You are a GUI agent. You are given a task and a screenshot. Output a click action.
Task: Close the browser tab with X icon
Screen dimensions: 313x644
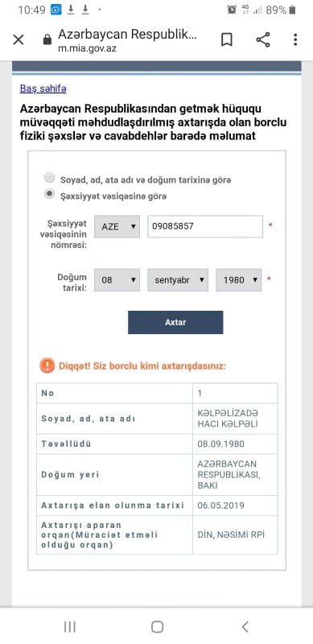19,39
